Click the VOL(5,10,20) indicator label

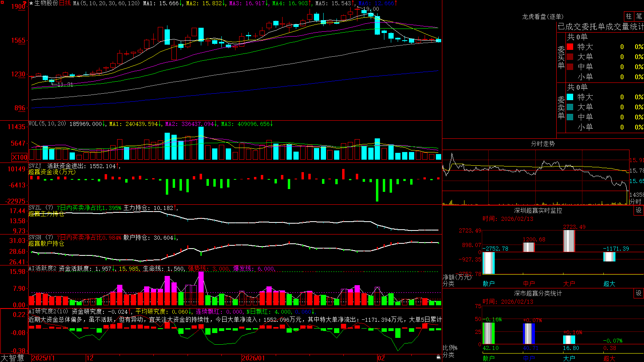pyautogui.click(x=47, y=124)
